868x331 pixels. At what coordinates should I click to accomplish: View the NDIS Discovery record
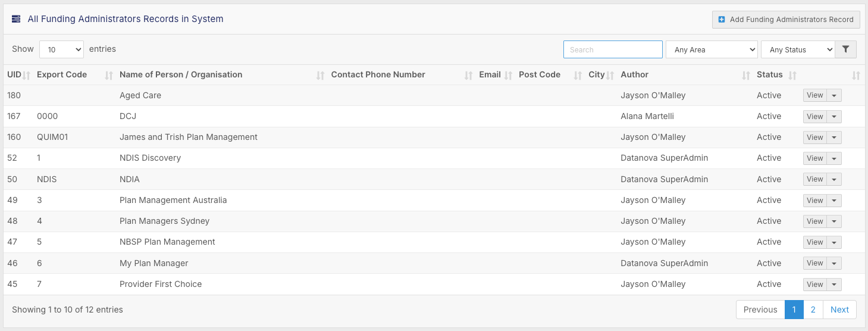(814, 158)
